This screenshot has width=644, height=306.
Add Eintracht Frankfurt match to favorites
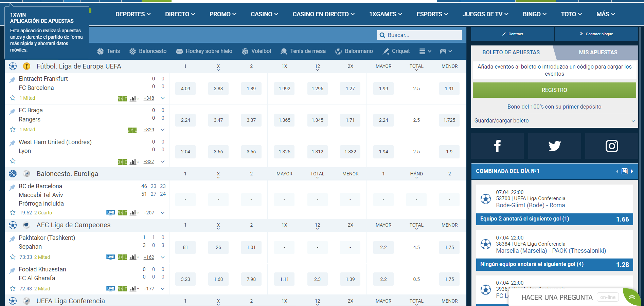click(13, 98)
